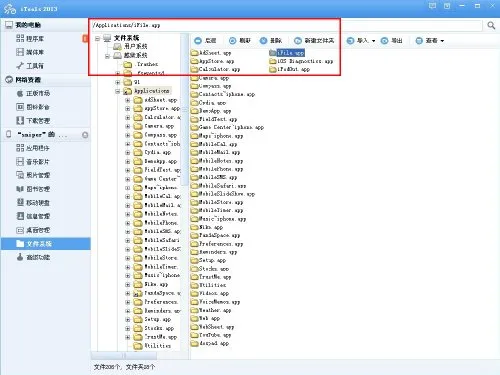Click the Refresh (刷新) toolbar button
The width and height of the screenshot is (500, 375).
point(240,41)
